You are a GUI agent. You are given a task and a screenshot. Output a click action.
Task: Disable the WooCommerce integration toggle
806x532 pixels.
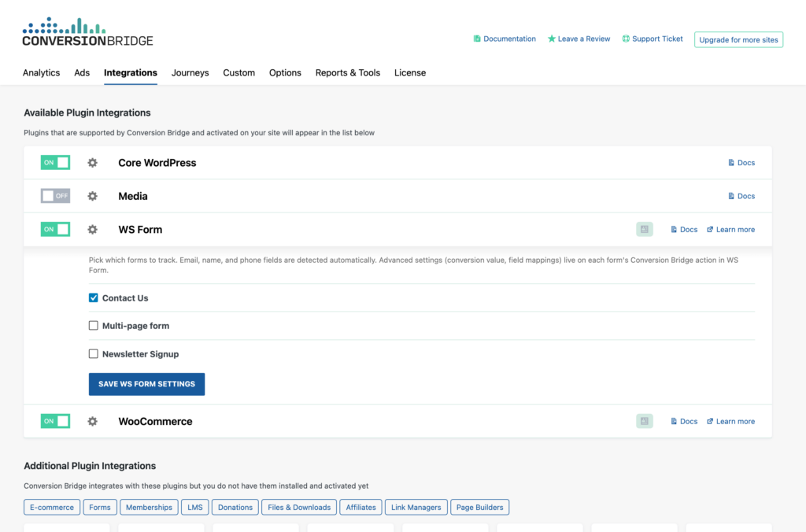[56, 421]
